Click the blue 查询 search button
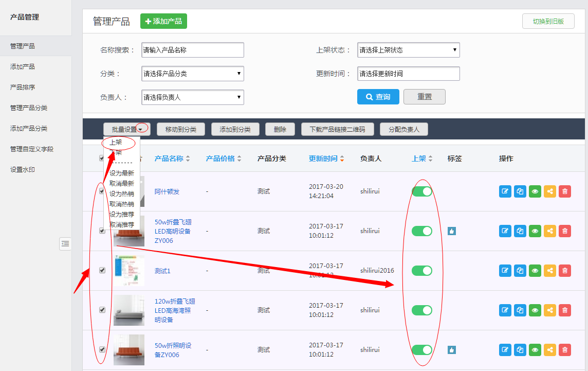The height and width of the screenshot is (371, 588). [x=378, y=97]
